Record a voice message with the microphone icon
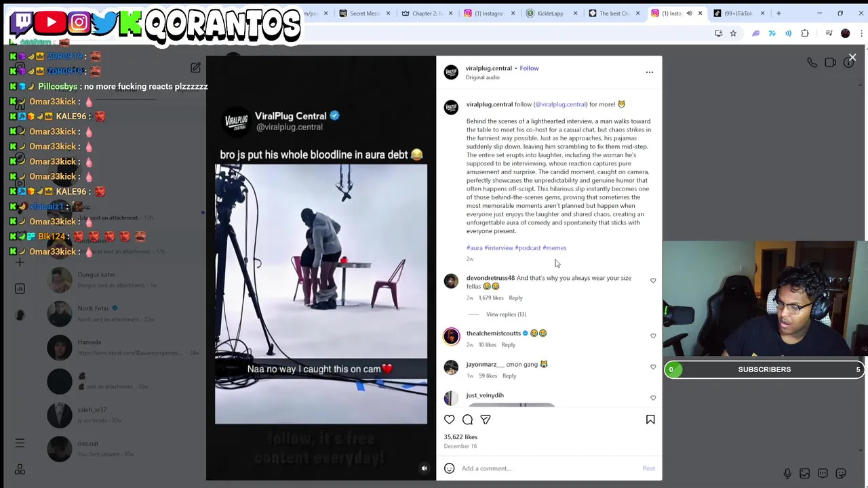 (787, 473)
